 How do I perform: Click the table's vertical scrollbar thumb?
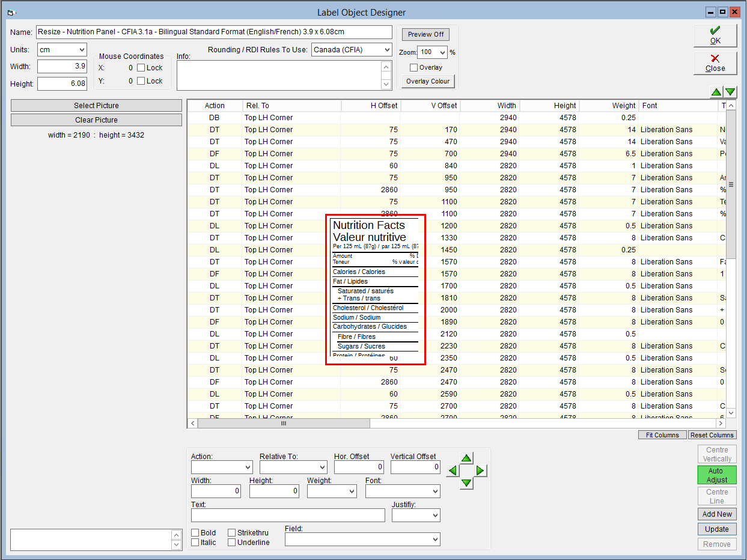pyautogui.click(x=731, y=184)
